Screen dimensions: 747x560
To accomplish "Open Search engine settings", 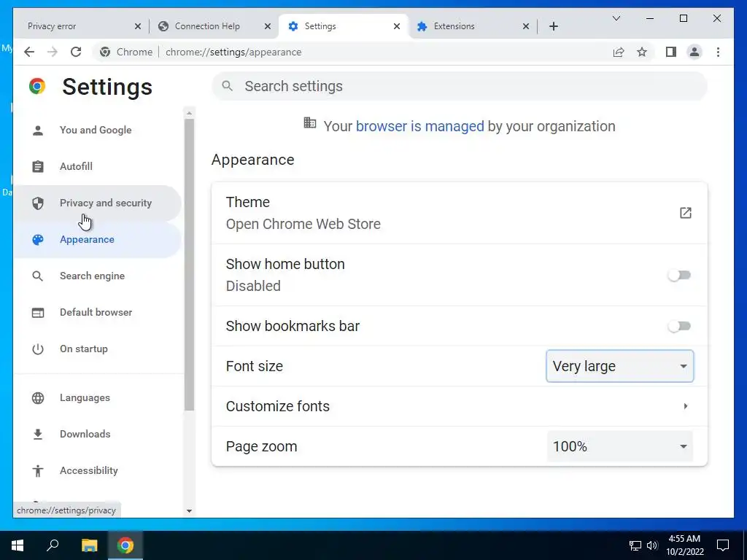I will (97, 276).
